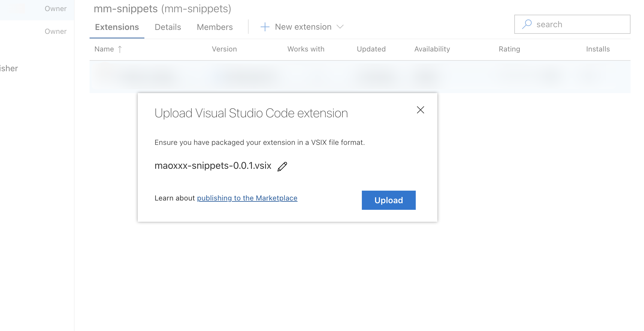Open the Members tab
644x331 pixels.
(214, 27)
